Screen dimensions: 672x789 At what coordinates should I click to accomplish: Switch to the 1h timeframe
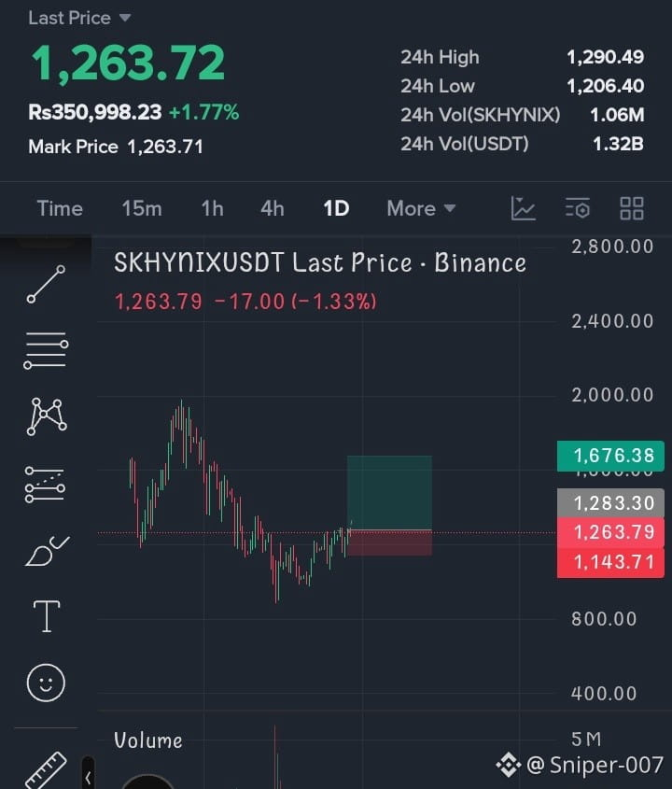(x=212, y=208)
